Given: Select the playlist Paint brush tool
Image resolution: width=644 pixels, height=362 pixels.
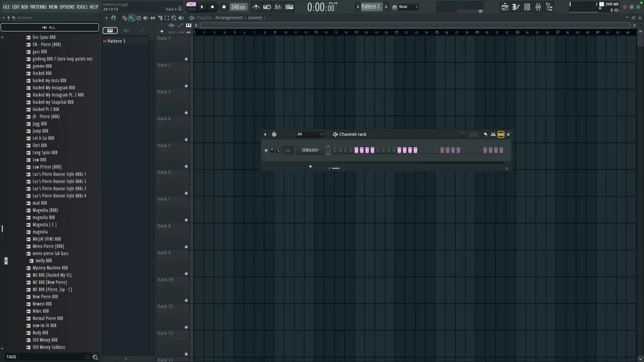Looking at the screenshot, I should pyautogui.click(x=131, y=18).
